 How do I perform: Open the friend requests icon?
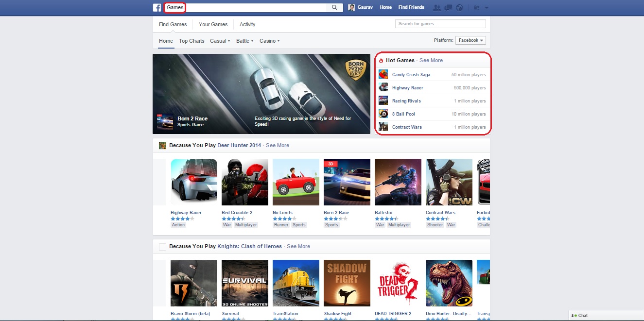tap(436, 7)
